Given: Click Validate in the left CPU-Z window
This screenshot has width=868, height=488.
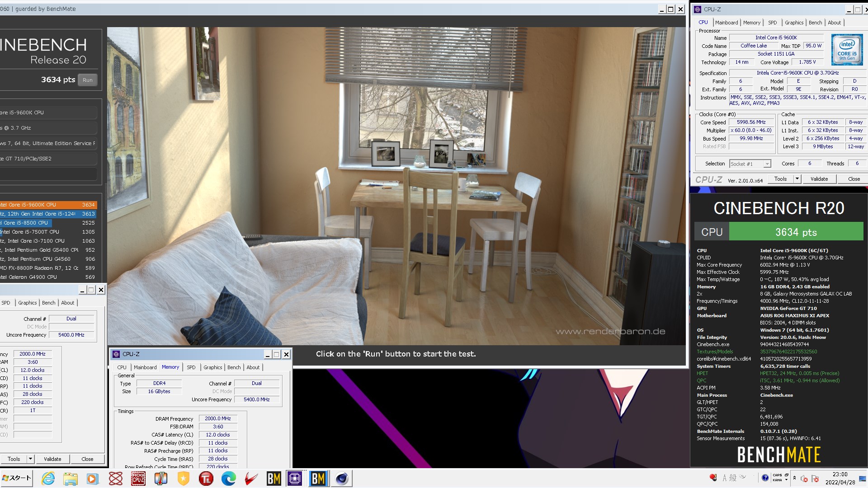Looking at the screenshot, I should click(x=52, y=459).
